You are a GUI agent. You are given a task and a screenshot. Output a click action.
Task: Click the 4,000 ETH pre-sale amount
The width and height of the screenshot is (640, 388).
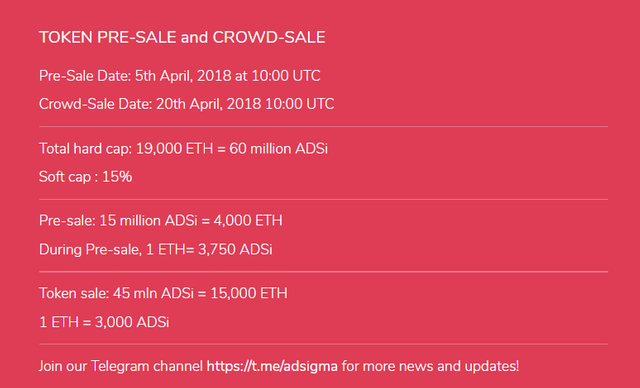point(248,221)
